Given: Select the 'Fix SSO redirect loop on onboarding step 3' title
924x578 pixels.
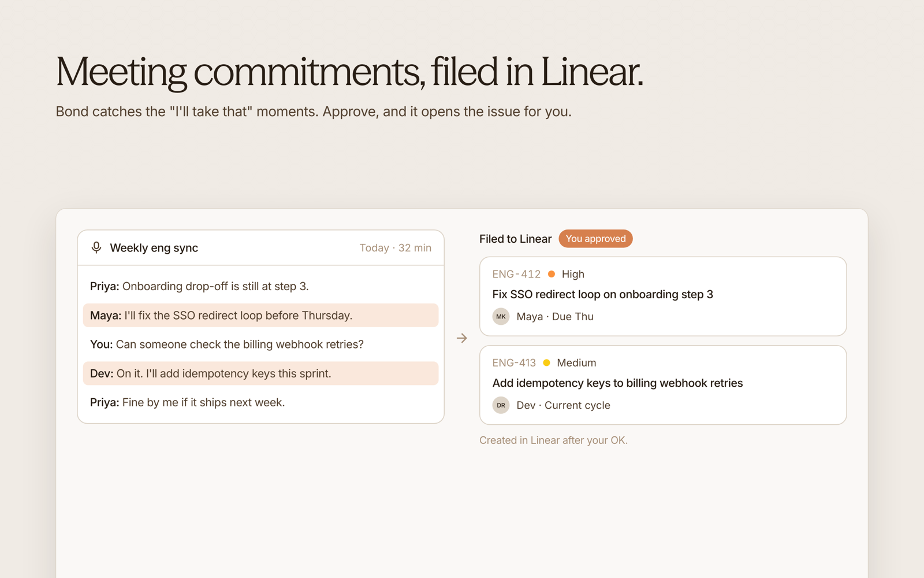Looking at the screenshot, I should (x=602, y=294).
